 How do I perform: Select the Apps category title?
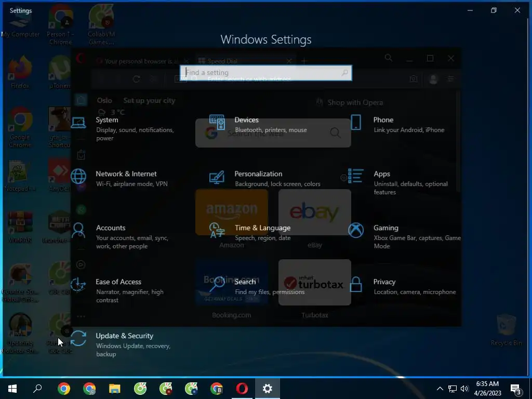pos(382,174)
